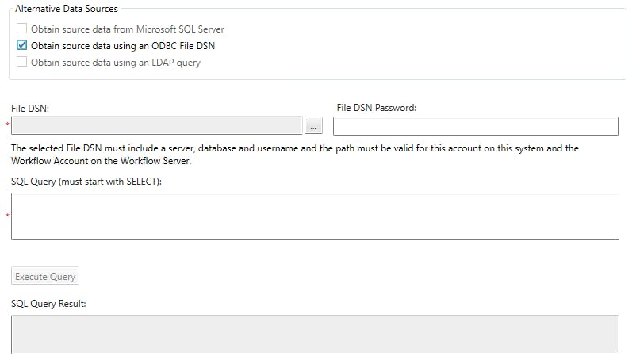Click the 'Obtain source data using an LDAP query' text
Viewport: 636px width, 364px height.
click(x=116, y=62)
